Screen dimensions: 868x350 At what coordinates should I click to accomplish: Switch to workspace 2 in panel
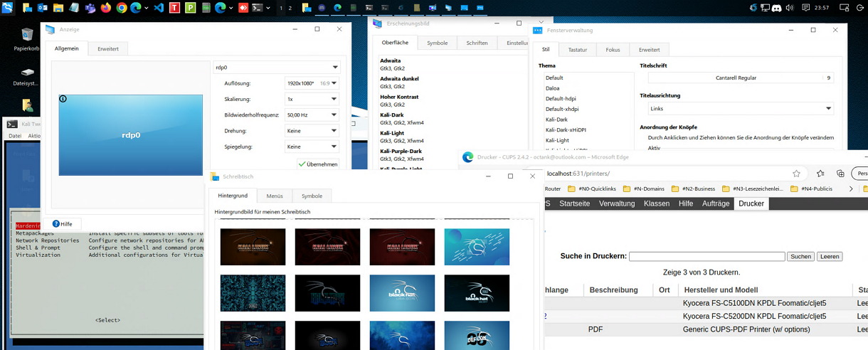click(x=290, y=8)
